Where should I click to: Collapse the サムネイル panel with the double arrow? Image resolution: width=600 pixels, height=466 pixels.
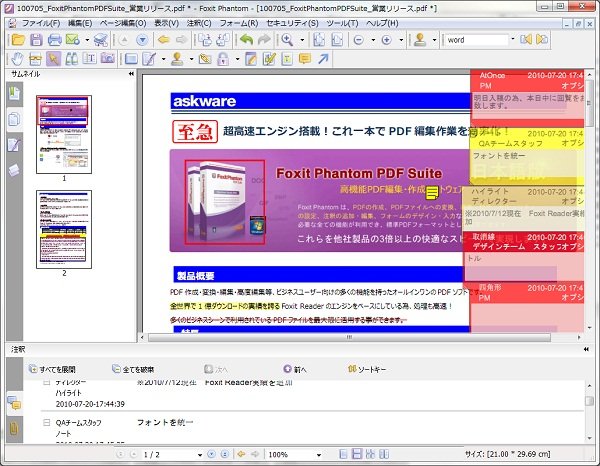click(131, 73)
